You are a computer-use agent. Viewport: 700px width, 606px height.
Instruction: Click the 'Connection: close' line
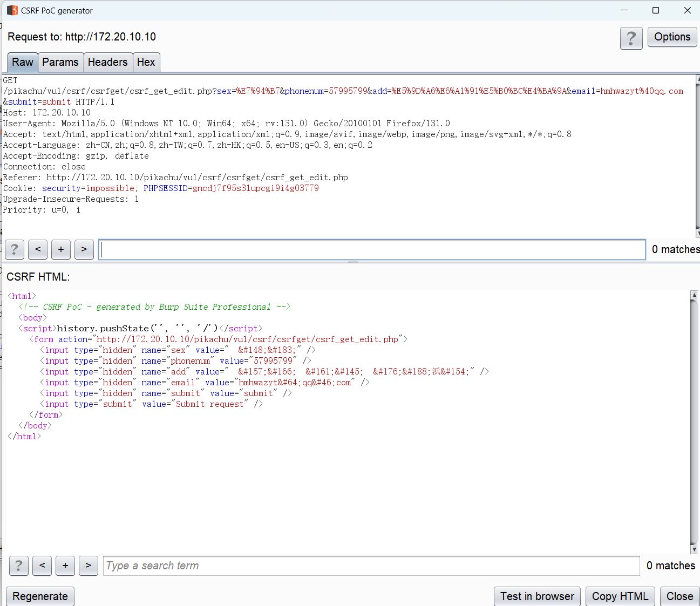[x=44, y=167]
